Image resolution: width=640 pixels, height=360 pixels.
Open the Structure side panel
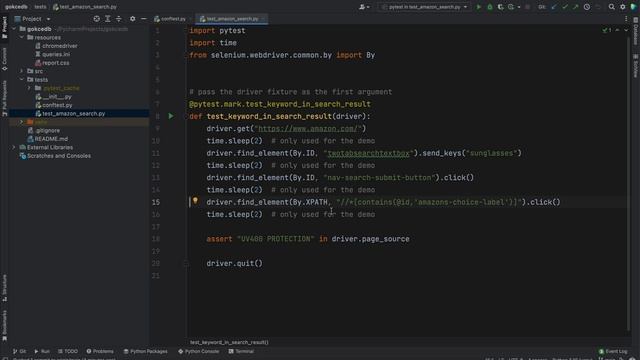pyautogui.click(x=4, y=288)
